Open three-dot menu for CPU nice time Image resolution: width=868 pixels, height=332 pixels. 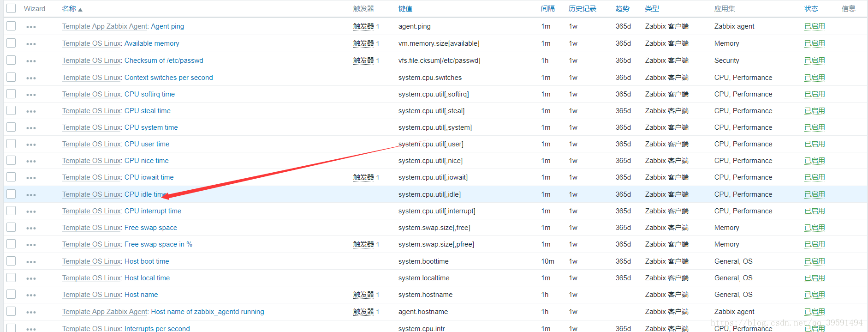[31, 161]
